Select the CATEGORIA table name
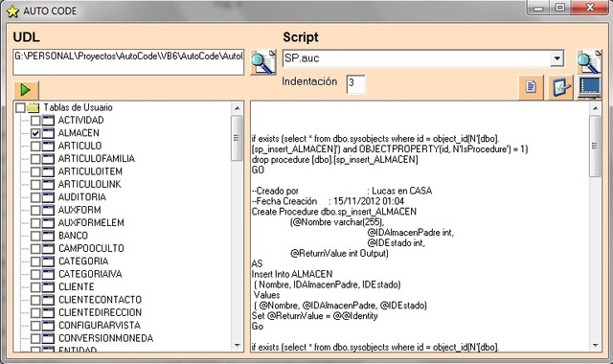 [x=83, y=262]
